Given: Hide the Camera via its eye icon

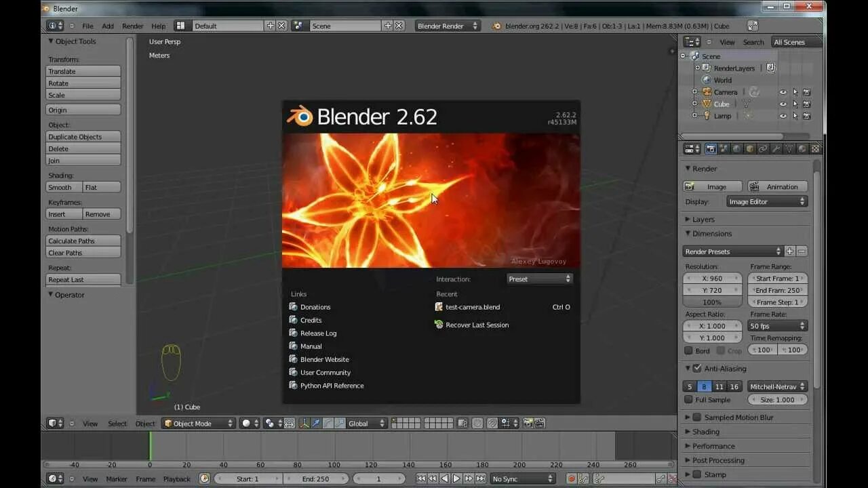Looking at the screenshot, I should click(783, 92).
